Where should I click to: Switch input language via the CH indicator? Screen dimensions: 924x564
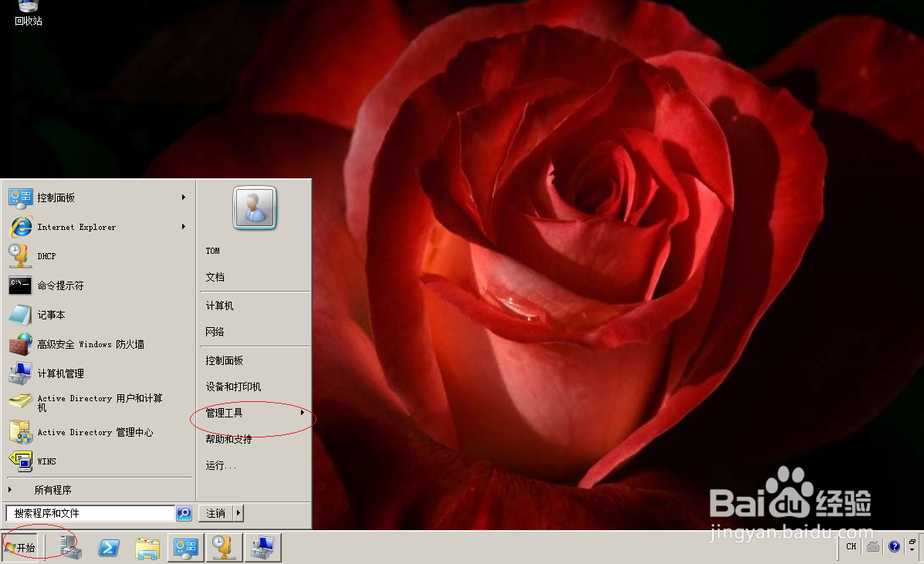(851, 546)
